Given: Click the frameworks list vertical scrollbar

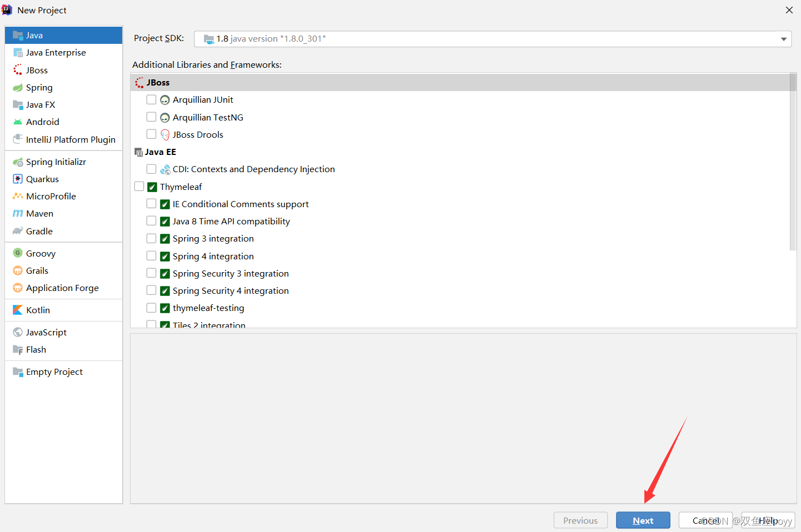Looking at the screenshot, I should point(793,161).
